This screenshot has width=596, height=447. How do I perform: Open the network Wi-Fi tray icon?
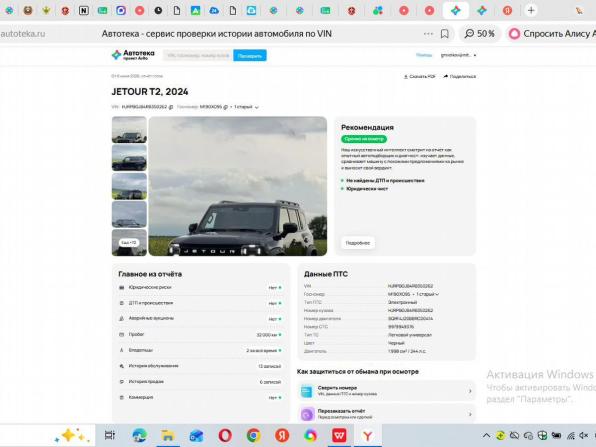pyautogui.click(x=571, y=436)
